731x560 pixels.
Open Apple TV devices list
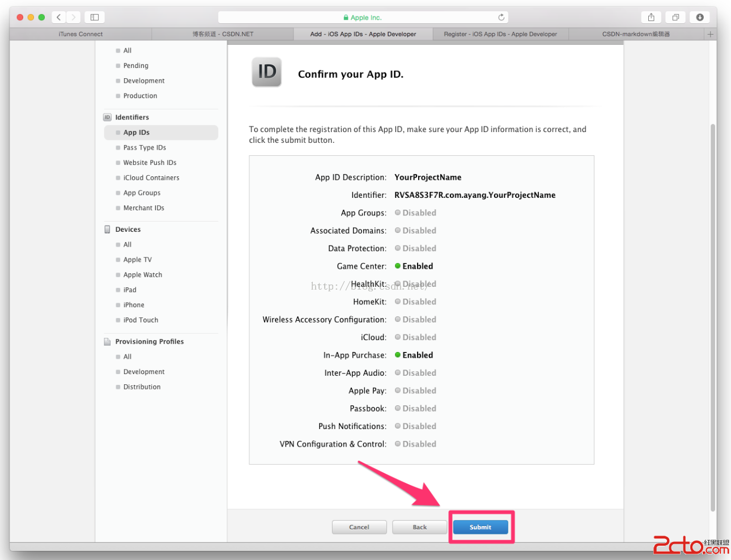pyautogui.click(x=138, y=260)
